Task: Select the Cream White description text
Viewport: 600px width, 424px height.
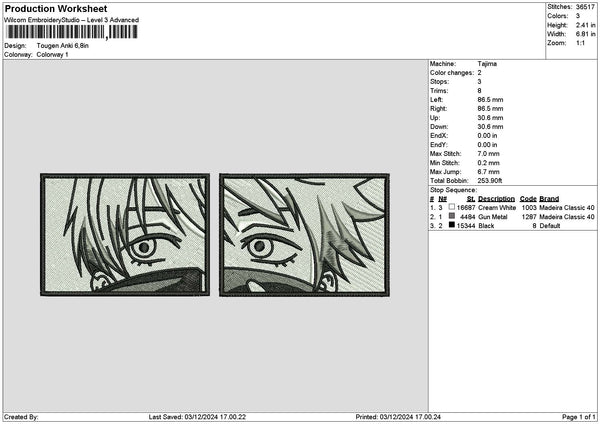Action: (497, 208)
